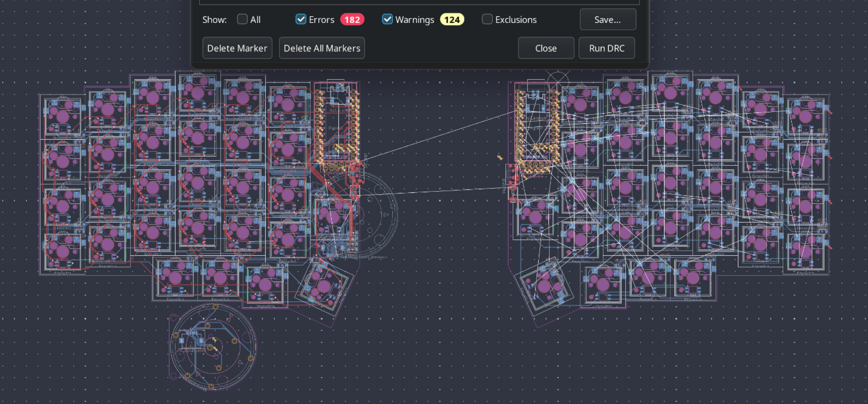Click the rotary encoder footprint below the left board
Image resolution: width=868 pixels, height=404 pixels.
[x=212, y=347]
